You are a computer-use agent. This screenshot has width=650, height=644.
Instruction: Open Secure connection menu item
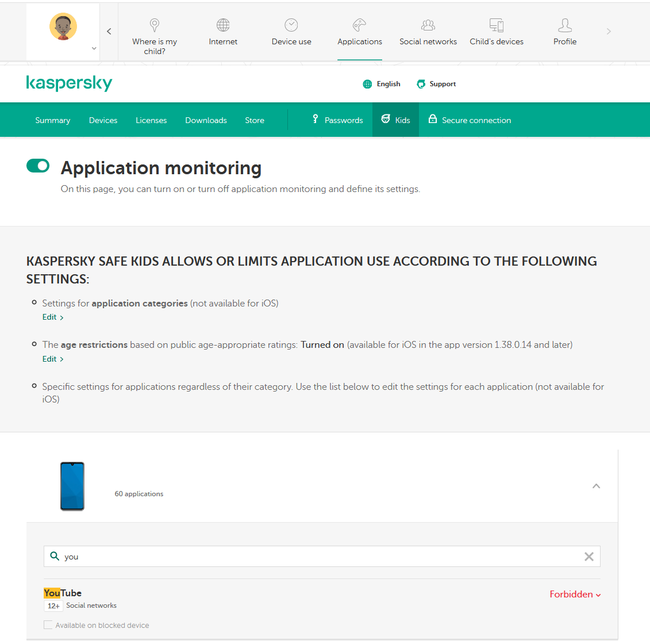[x=476, y=120]
